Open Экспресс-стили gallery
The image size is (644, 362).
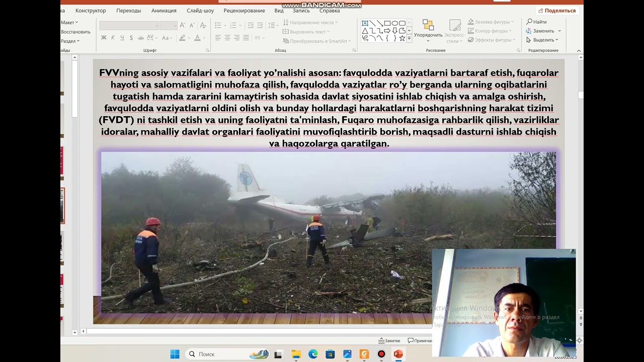[454, 31]
